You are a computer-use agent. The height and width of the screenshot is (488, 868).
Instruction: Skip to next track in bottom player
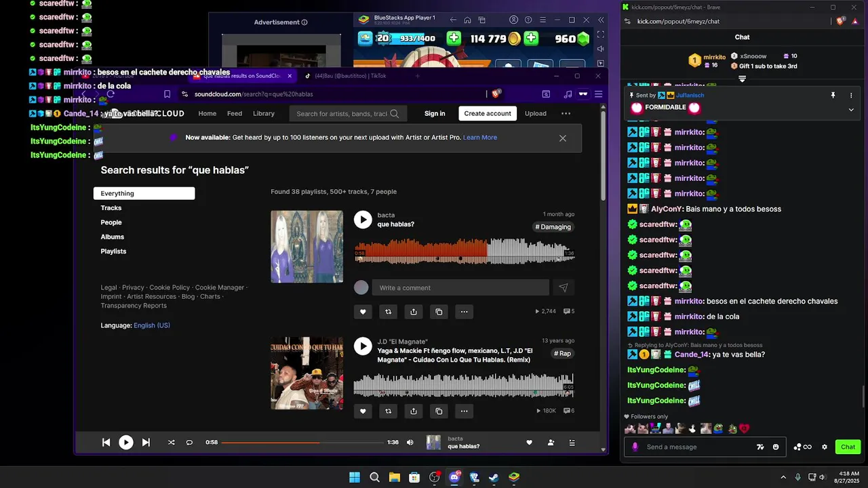point(146,443)
